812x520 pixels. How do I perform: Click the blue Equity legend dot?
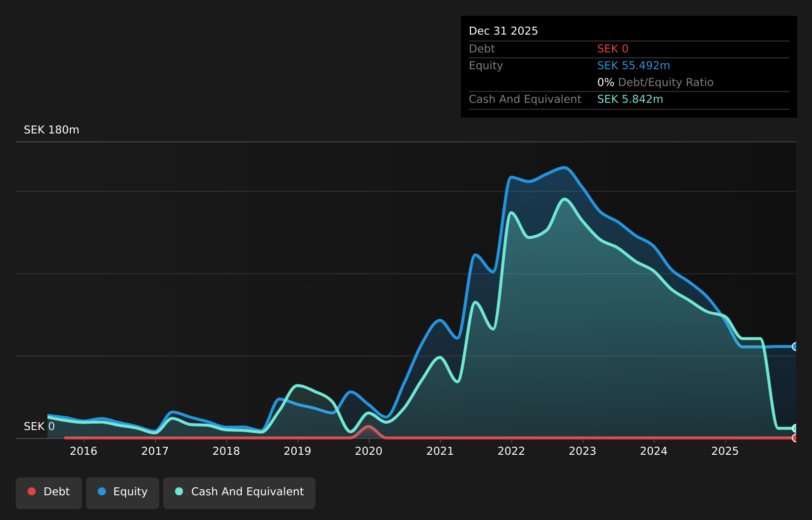(x=102, y=491)
